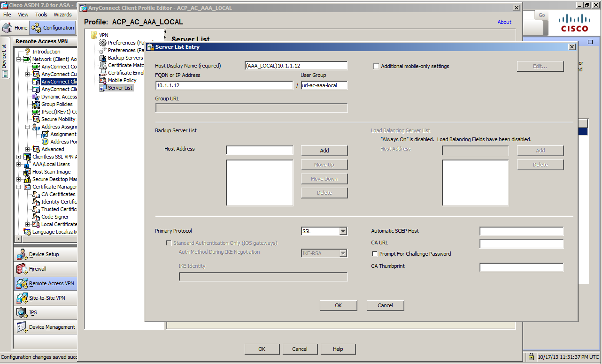Confirm Server List Entry with OK

(339, 305)
